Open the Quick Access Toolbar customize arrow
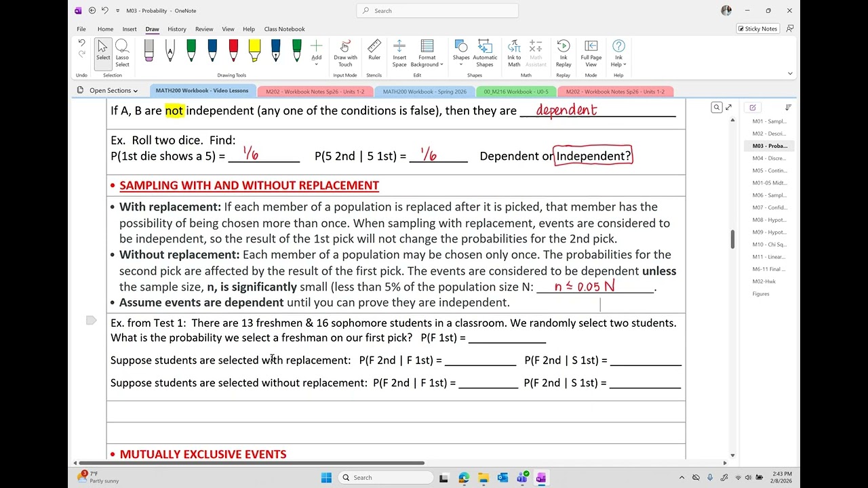This screenshot has height=488, width=868. click(117, 11)
